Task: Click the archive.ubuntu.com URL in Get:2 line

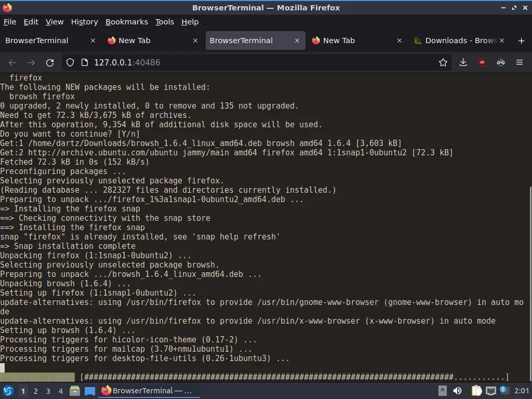Action: tap(102, 152)
